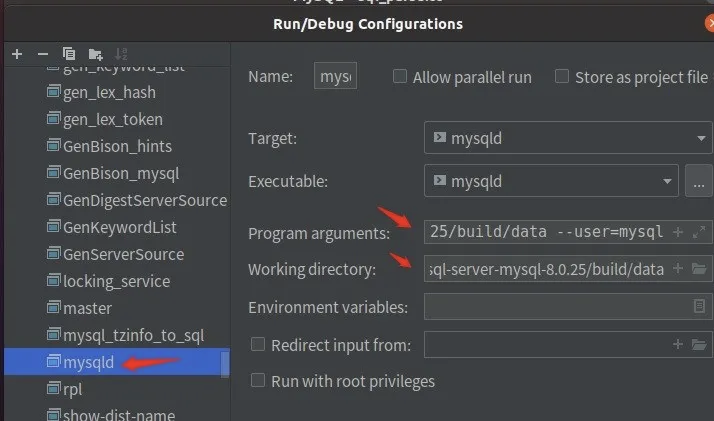Image resolution: width=714 pixels, height=421 pixels.
Task: Copy the selected configuration
Action: click(69, 53)
